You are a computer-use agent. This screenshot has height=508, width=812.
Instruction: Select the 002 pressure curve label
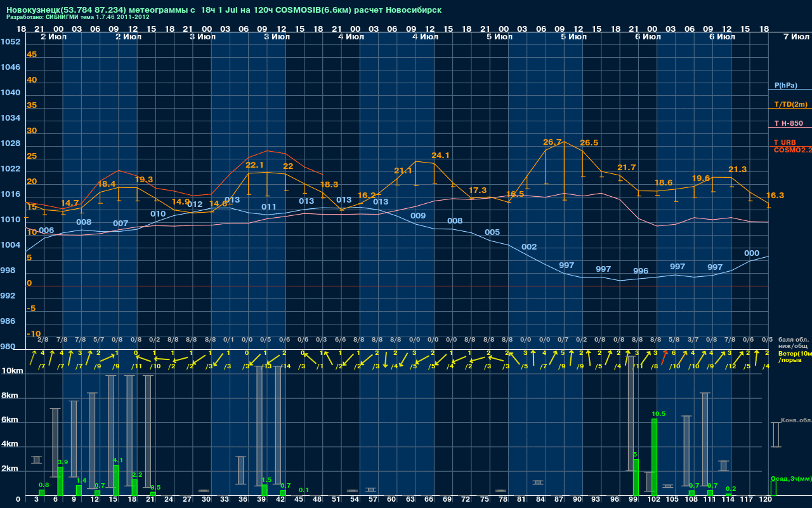(529, 247)
